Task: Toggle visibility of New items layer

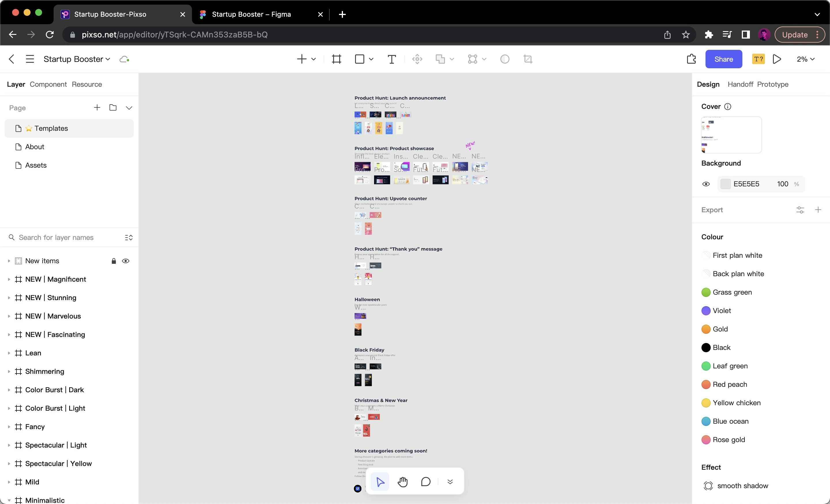Action: 126,261
